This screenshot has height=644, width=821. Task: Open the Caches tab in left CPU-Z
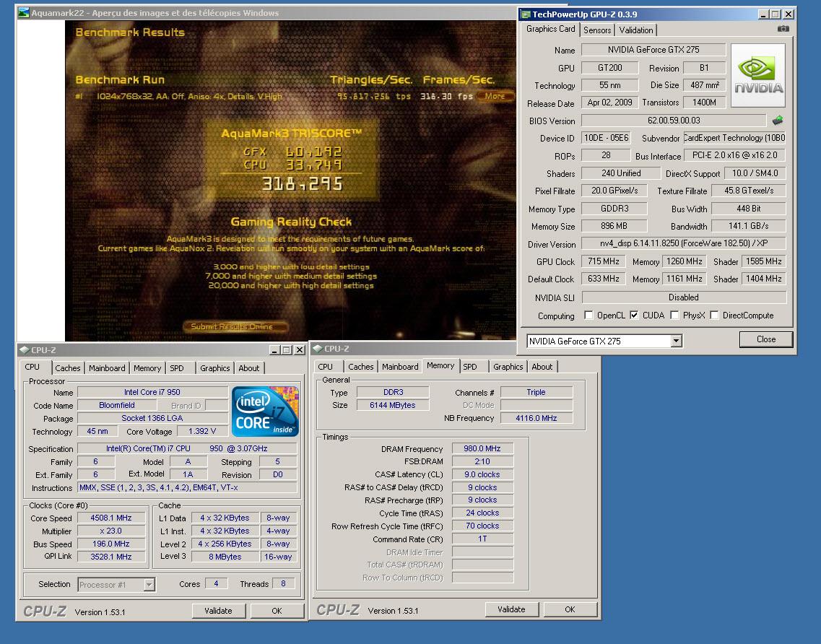[68, 368]
